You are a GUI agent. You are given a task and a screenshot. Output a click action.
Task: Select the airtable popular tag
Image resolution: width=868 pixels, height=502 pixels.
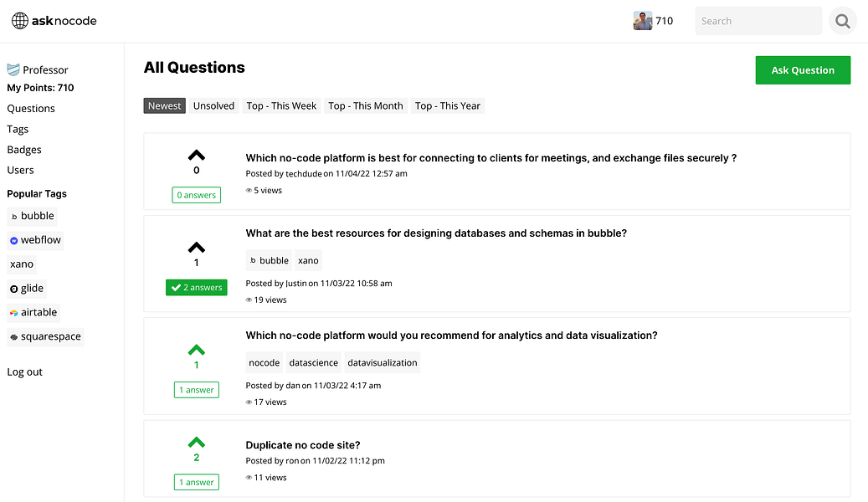[x=33, y=313]
